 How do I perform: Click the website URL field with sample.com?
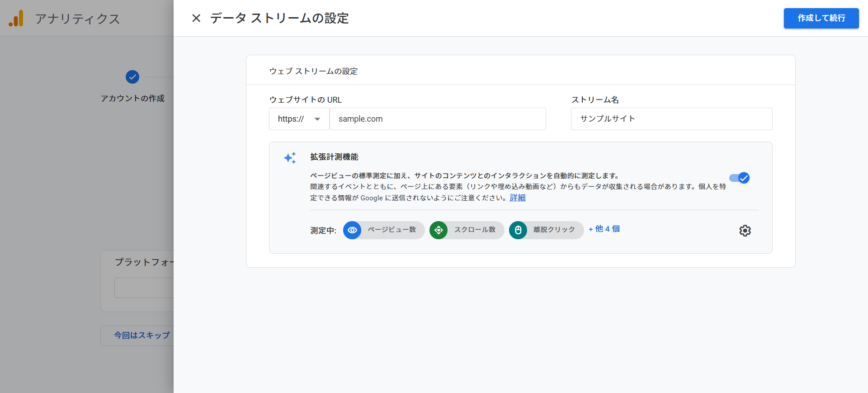click(x=437, y=119)
